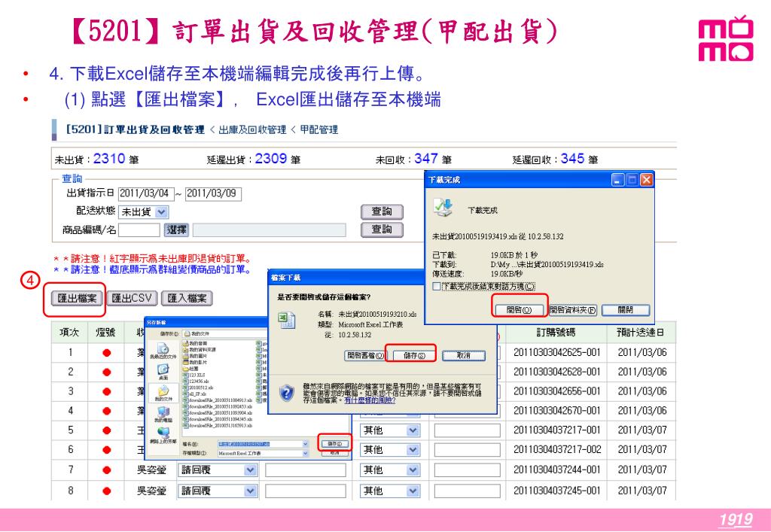The width and height of the screenshot is (771, 532).
Task: Click 關閉 button in 下載完成 dialog
Action: (626, 310)
